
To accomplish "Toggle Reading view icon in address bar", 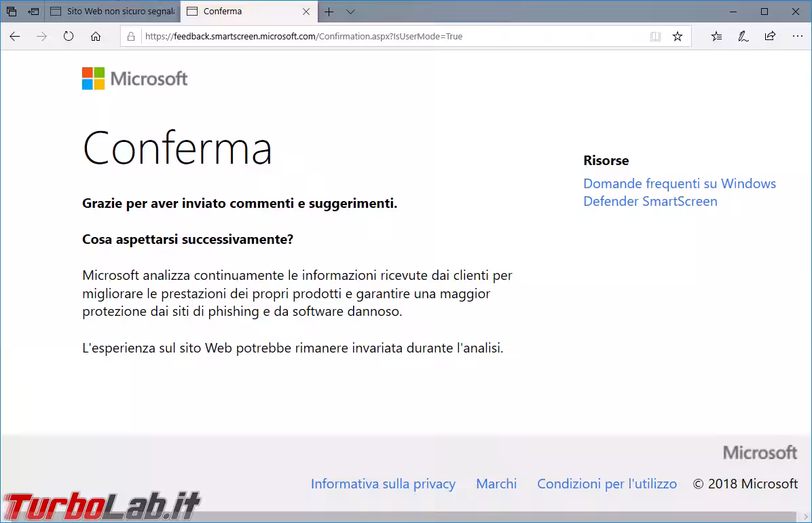I will pyautogui.click(x=656, y=36).
